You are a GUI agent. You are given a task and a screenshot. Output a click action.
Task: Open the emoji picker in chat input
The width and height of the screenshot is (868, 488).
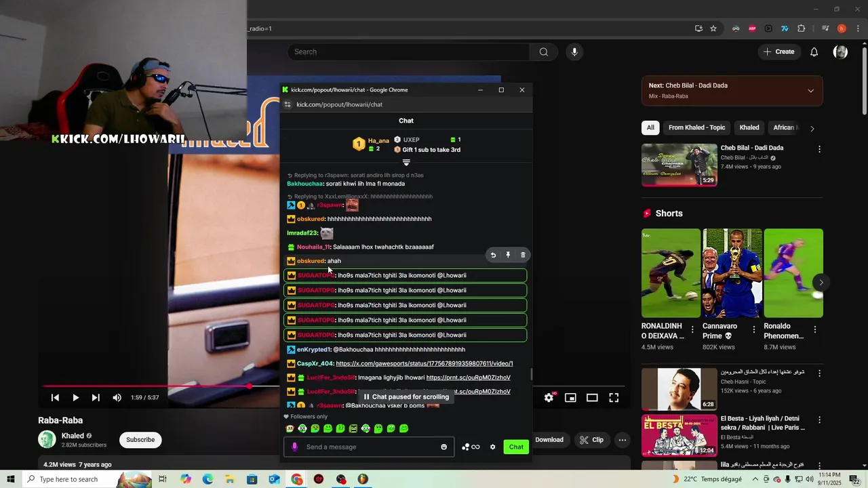pyautogui.click(x=444, y=447)
